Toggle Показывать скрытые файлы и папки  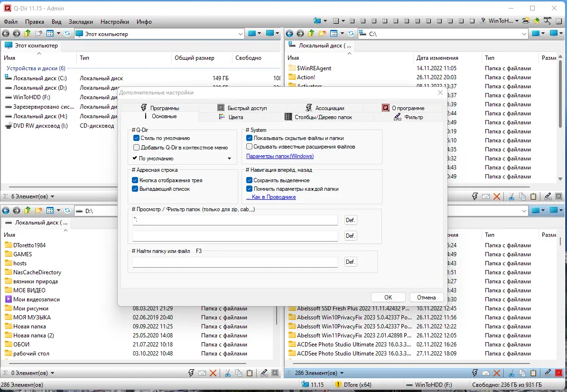click(249, 138)
